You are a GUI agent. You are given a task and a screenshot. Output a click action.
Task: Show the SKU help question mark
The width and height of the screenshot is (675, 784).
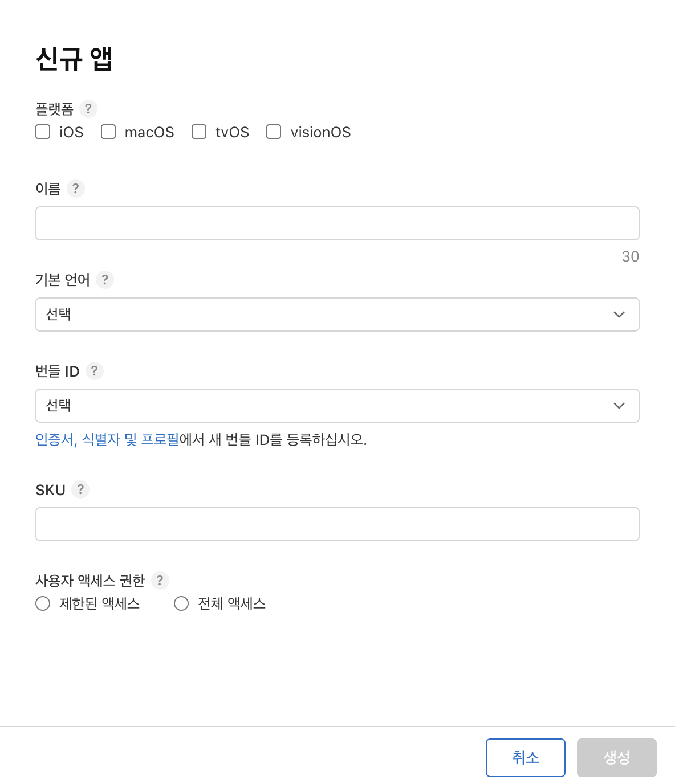click(80, 489)
